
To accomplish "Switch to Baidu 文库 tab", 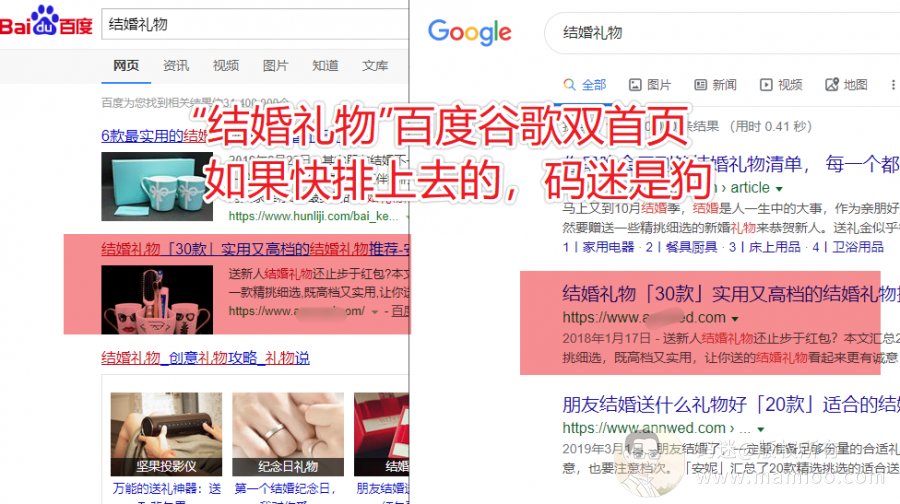I will 375,65.
